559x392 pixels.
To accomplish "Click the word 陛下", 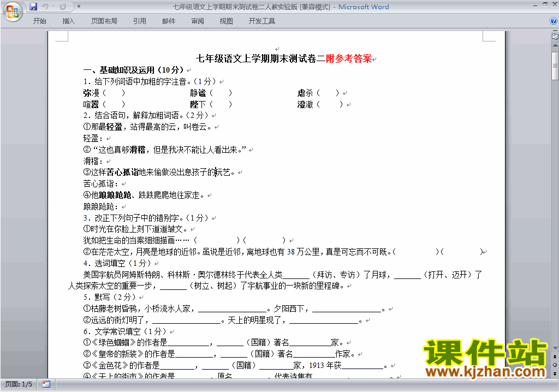I will pyautogui.click(x=198, y=104).
